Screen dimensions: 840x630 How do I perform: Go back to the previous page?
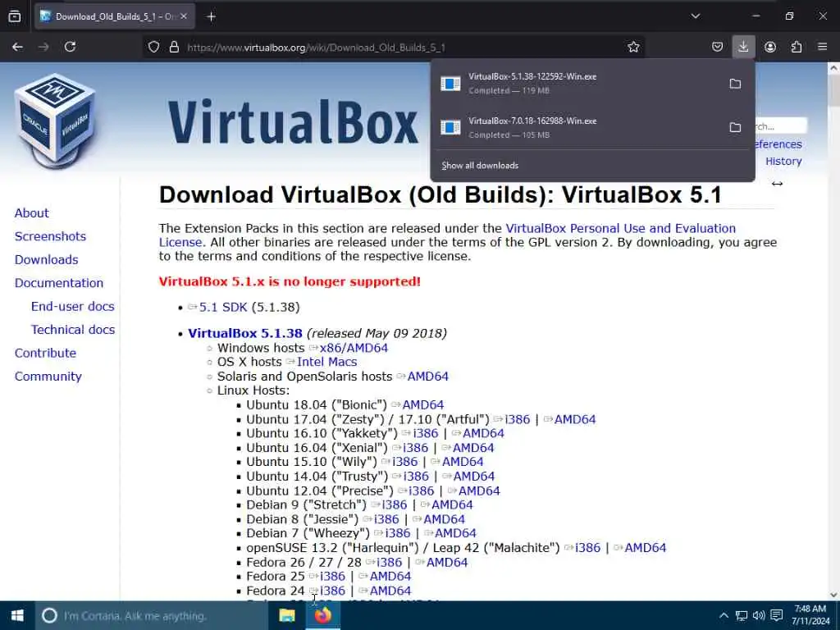[17, 47]
